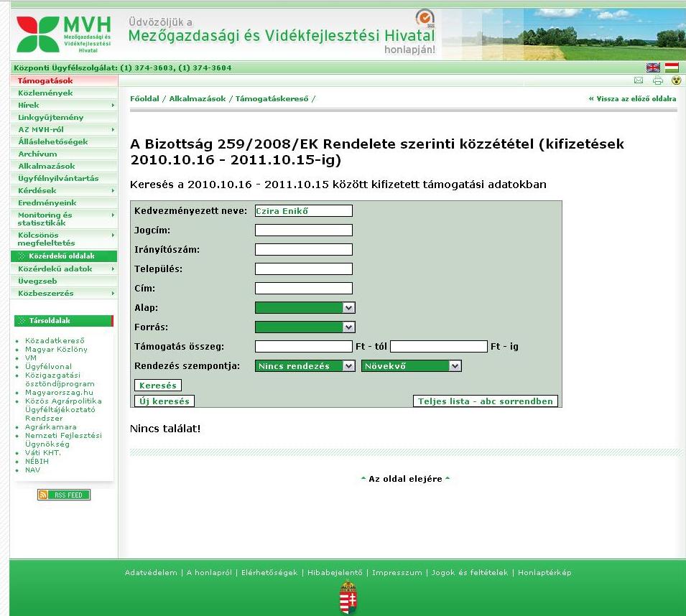The image size is (686, 616).
Task: Click the Keresés search button
Action: point(158,385)
